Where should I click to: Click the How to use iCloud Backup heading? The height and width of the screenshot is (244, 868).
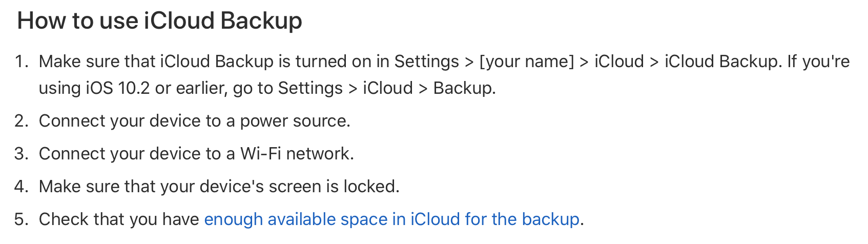tap(159, 22)
